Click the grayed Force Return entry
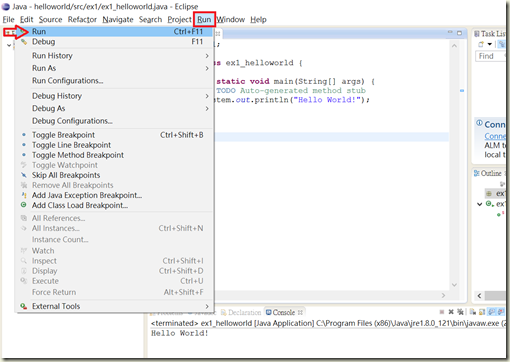Viewport: 510px width, 362px height. click(x=114, y=292)
